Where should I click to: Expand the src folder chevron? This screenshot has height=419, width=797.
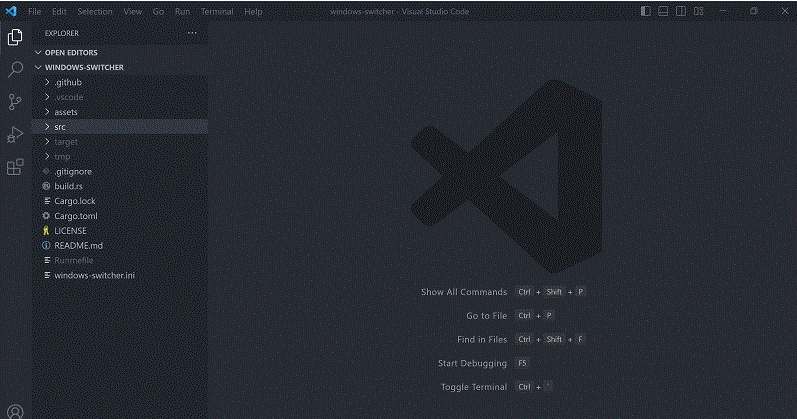(x=47, y=127)
